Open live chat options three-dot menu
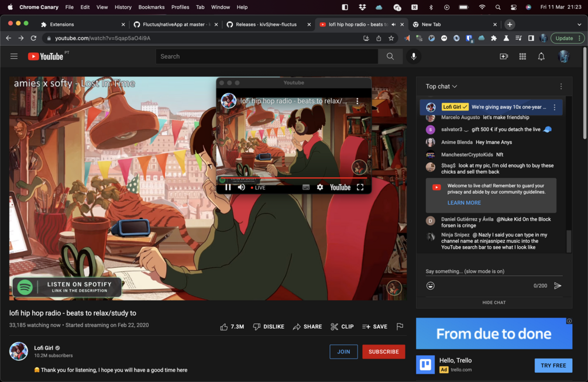 [561, 86]
